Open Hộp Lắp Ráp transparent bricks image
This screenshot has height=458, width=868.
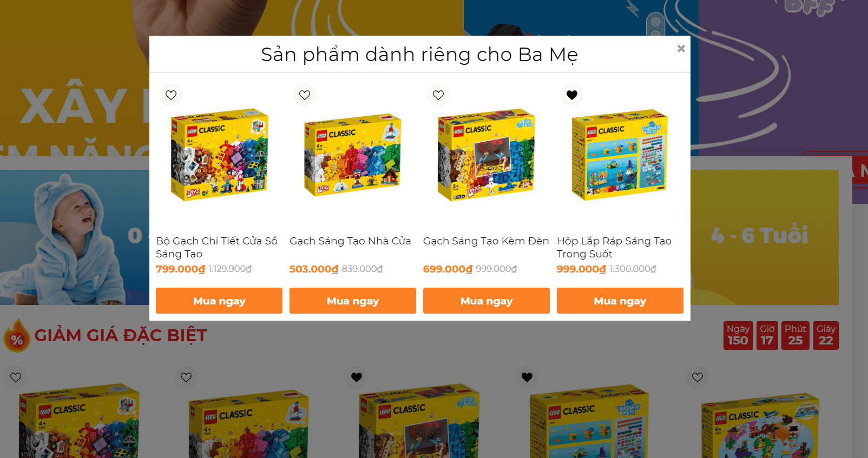pyautogui.click(x=620, y=155)
